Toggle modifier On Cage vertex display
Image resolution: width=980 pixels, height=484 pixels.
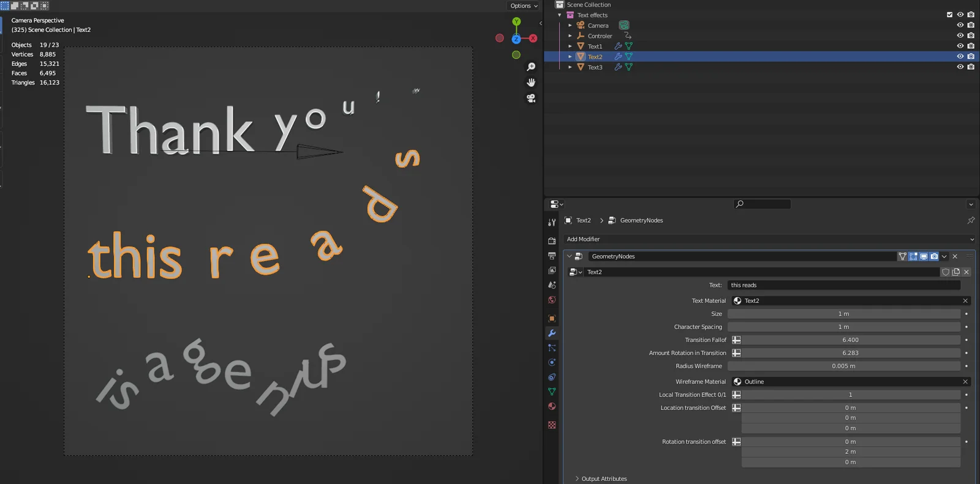pyautogui.click(x=903, y=256)
